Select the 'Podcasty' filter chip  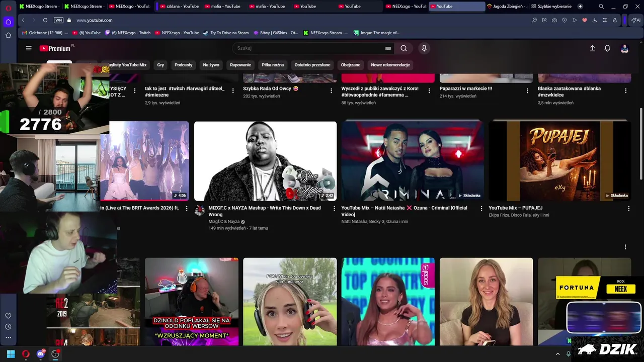[x=184, y=65]
